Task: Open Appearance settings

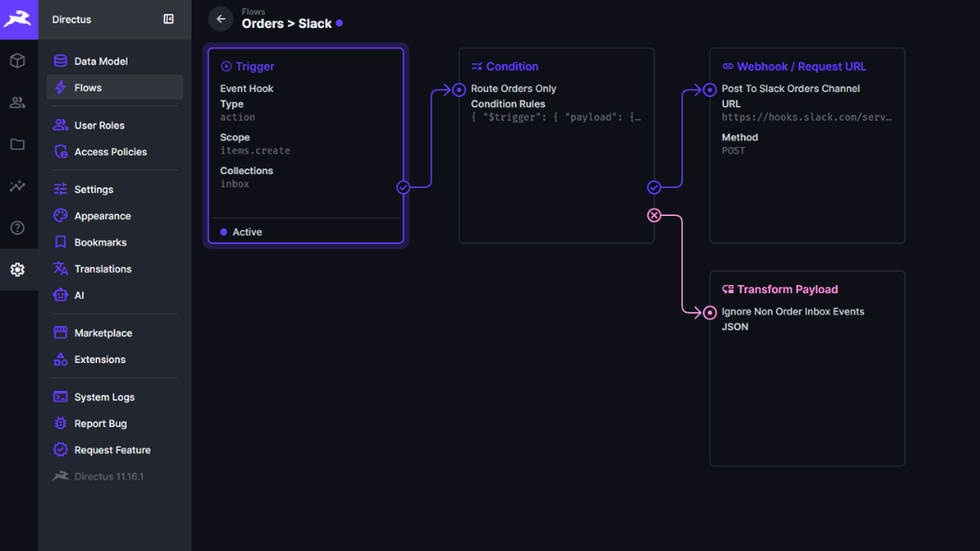Action: 115,216
